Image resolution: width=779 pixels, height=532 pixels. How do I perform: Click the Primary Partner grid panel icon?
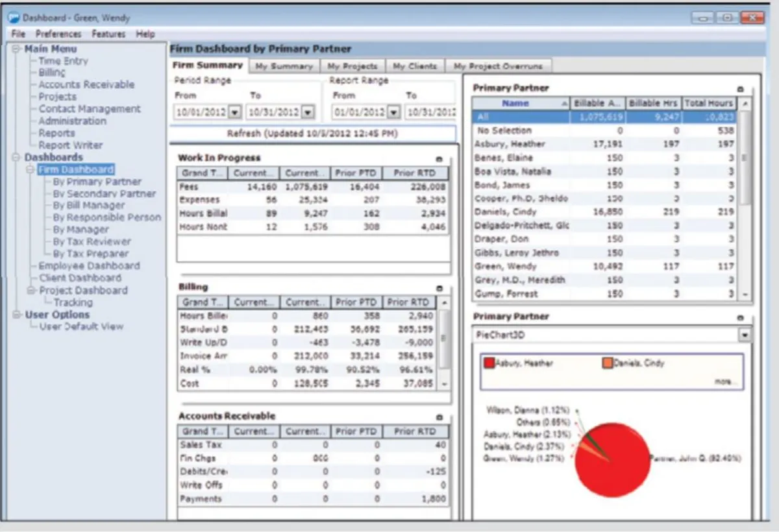tap(740, 89)
